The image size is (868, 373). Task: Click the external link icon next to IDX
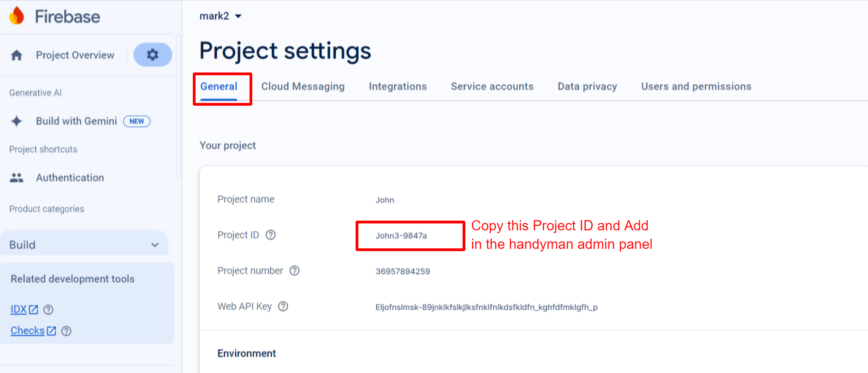tap(34, 310)
